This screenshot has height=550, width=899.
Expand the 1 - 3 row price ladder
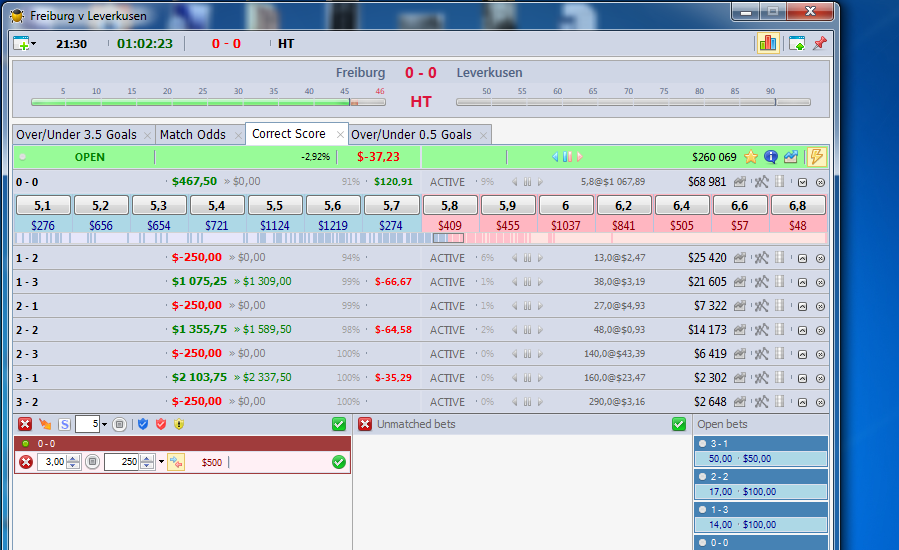point(803,282)
